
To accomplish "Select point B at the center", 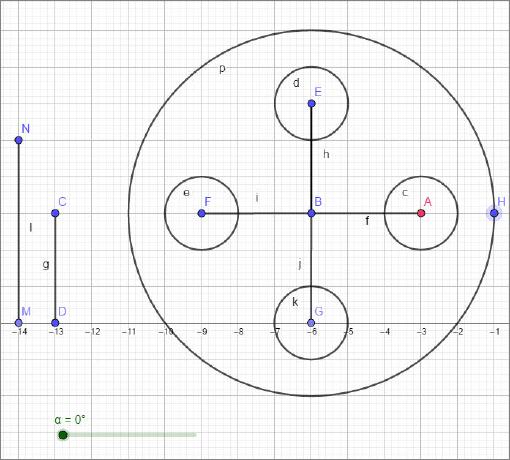I will pos(311,213).
